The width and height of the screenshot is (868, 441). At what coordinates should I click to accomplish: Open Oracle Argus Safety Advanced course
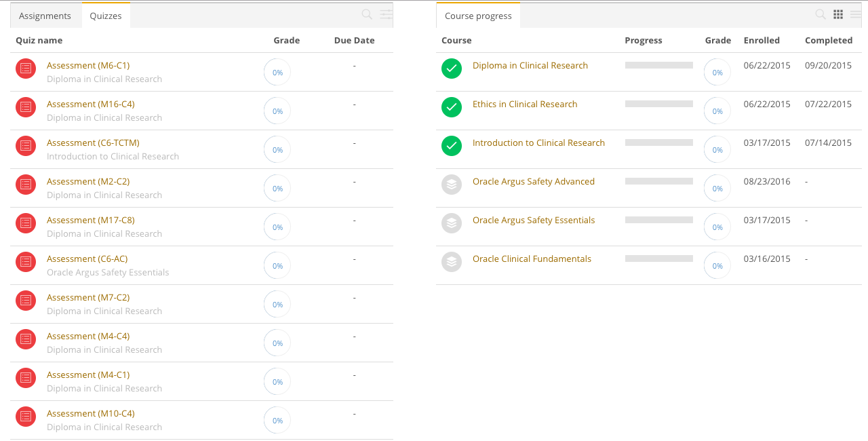(534, 181)
